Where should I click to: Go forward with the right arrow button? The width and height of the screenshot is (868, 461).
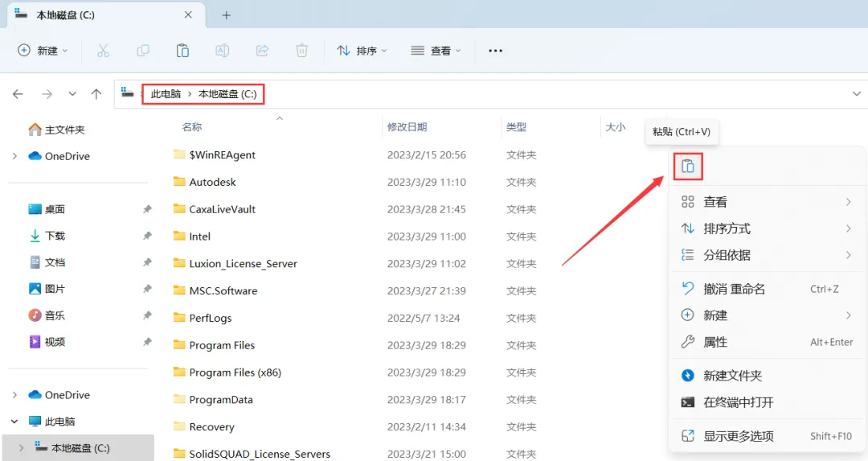coord(47,94)
